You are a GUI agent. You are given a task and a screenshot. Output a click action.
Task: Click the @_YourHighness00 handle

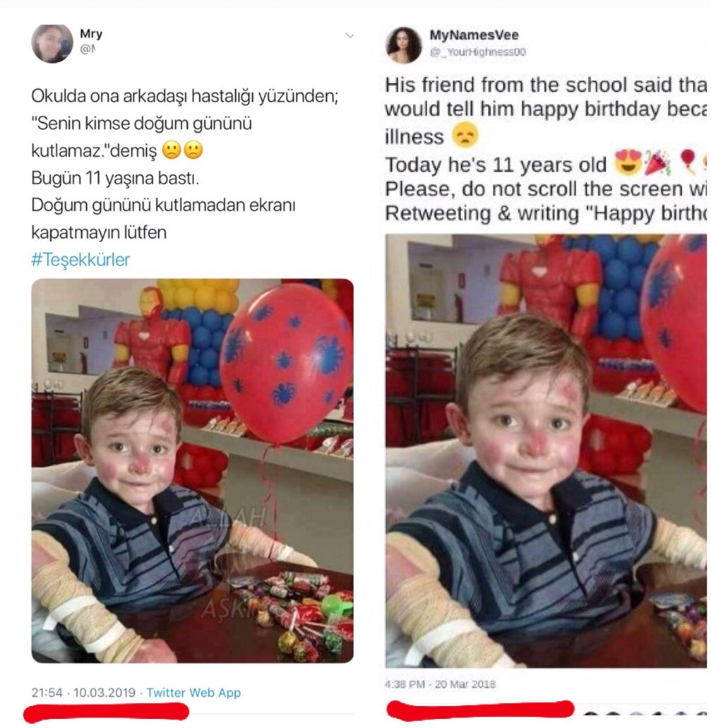click(478, 52)
